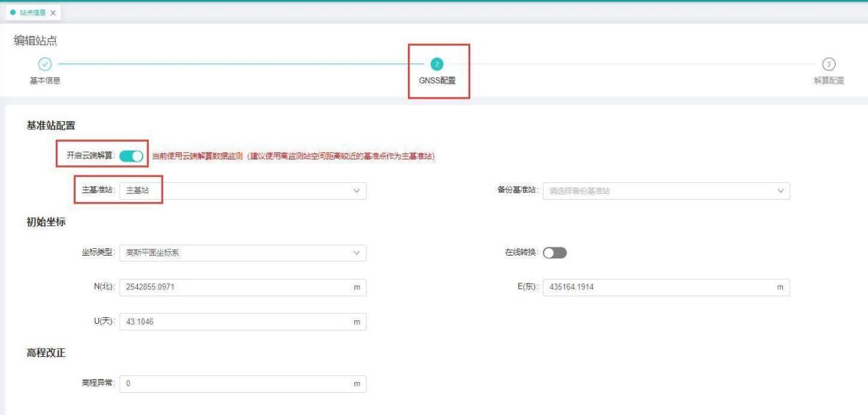Go to the 基本信息 step label
Image resolution: width=868 pixels, height=415 pixels.
44,81
